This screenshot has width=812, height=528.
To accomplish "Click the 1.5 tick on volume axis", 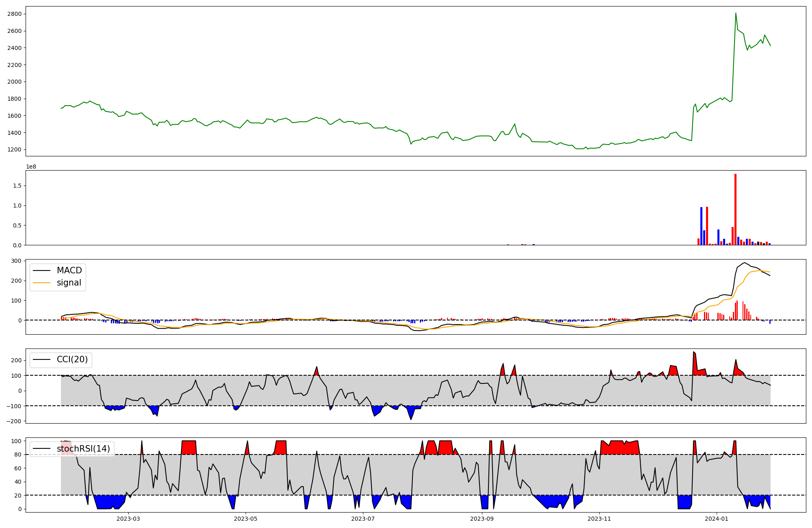I will tap(17, 186).
